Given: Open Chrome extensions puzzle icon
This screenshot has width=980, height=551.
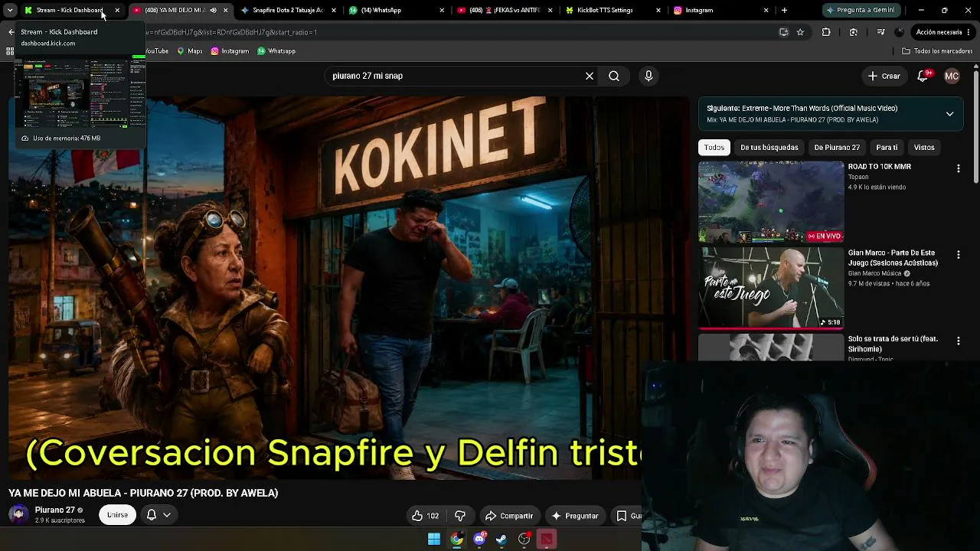Looking at the screenshot, I should pyautogui.click(x=826, y=32).
